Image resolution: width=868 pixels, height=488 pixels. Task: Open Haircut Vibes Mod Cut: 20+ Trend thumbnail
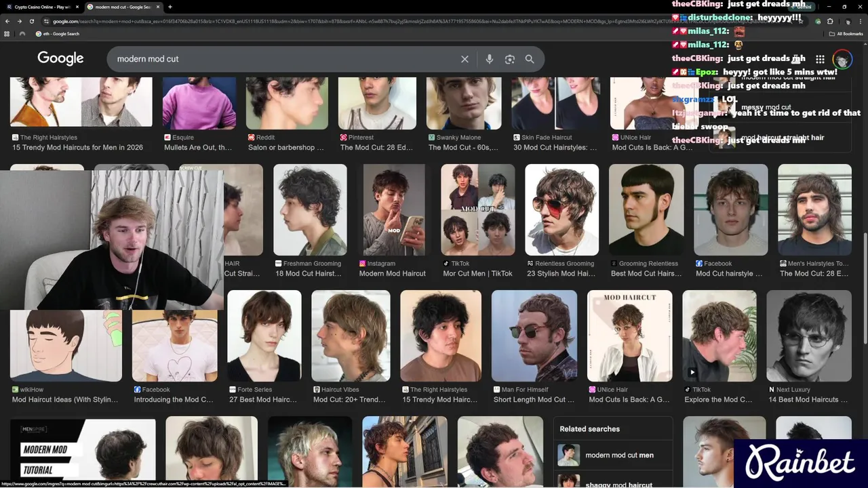(351, 336)
